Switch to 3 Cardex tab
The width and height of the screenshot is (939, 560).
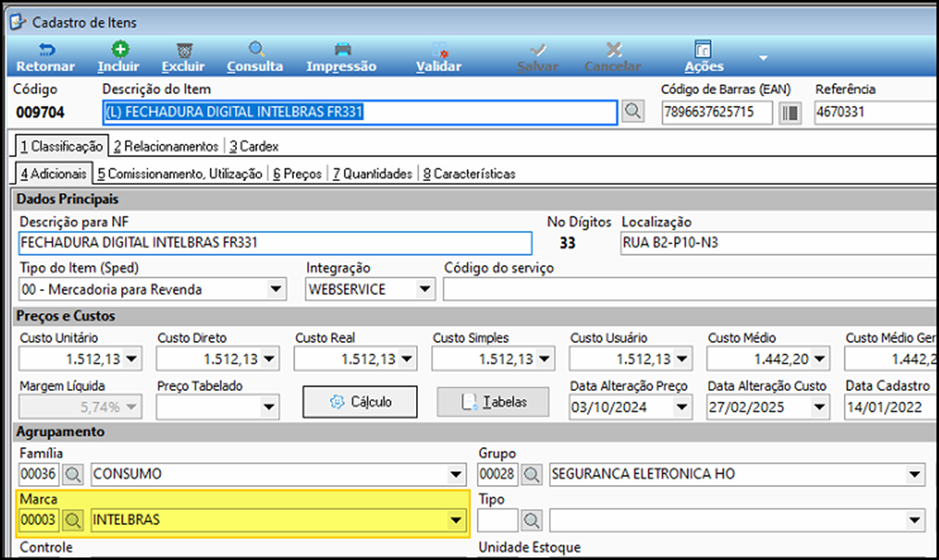(x=254, y=147)
